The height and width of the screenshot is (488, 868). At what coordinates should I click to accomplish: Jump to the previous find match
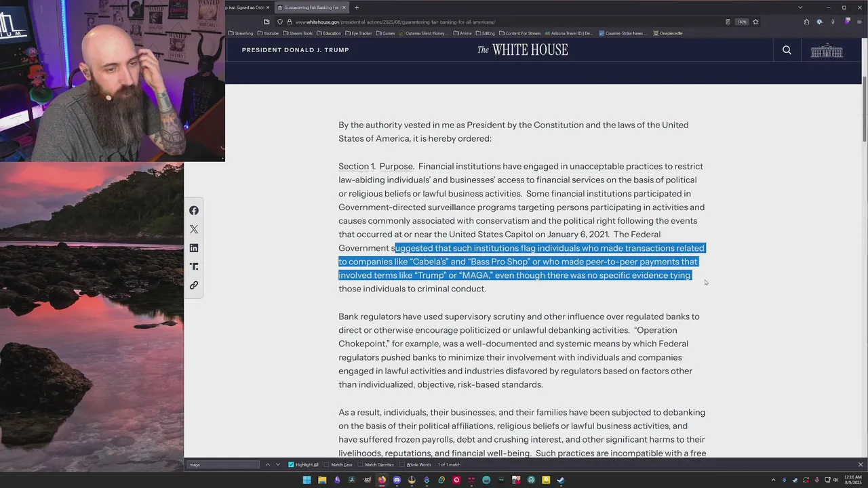[x=267, y=465]
